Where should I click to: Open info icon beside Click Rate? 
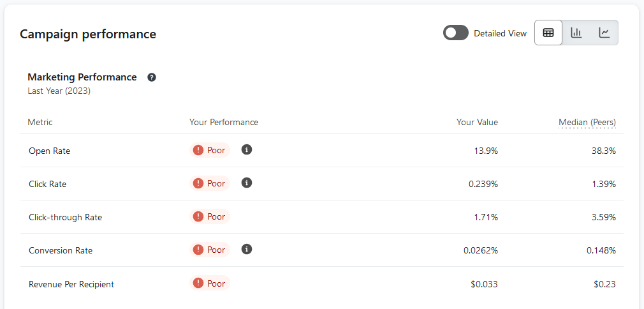(246, 183)
